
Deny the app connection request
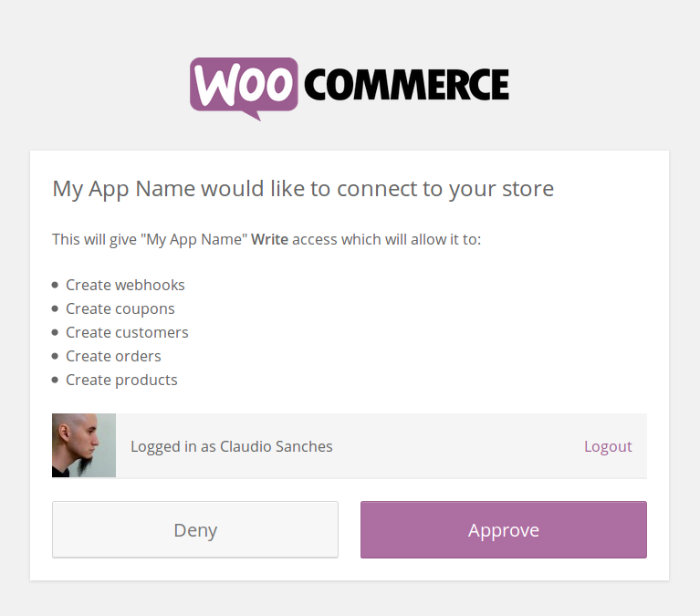195,529
